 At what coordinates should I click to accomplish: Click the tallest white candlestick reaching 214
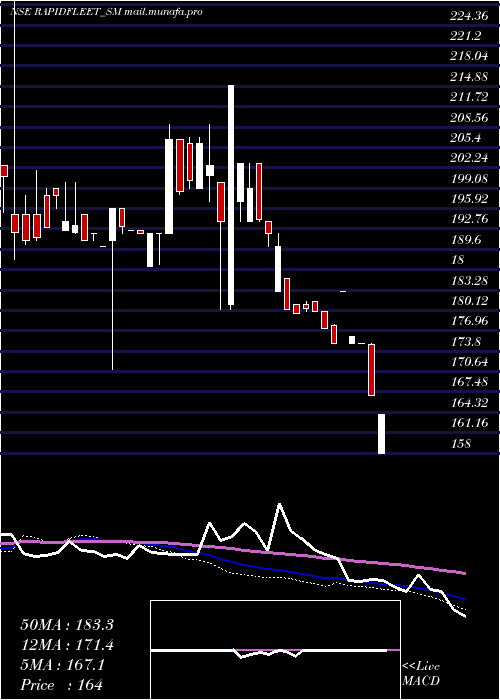231,195
